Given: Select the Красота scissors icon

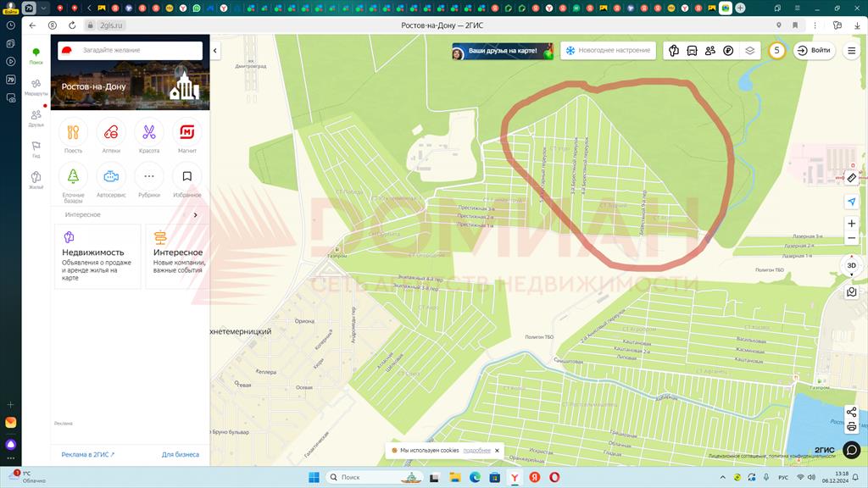Looking at the screenshot, I should click(x=149, y=132).
